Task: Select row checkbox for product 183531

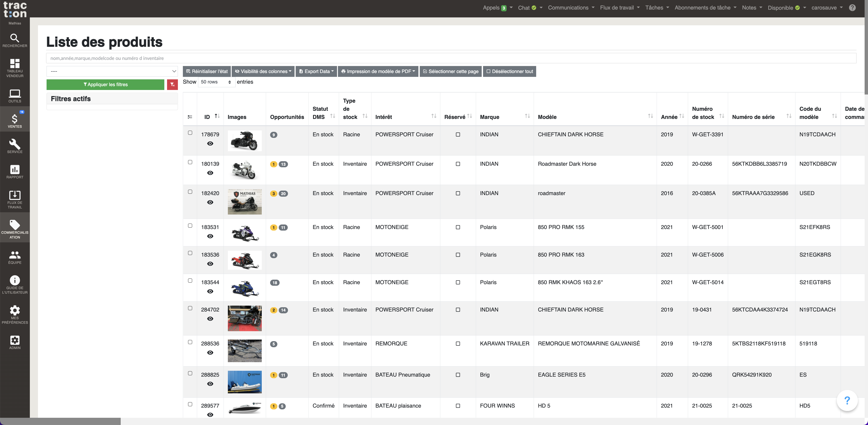Action: [x=190, y=226]
